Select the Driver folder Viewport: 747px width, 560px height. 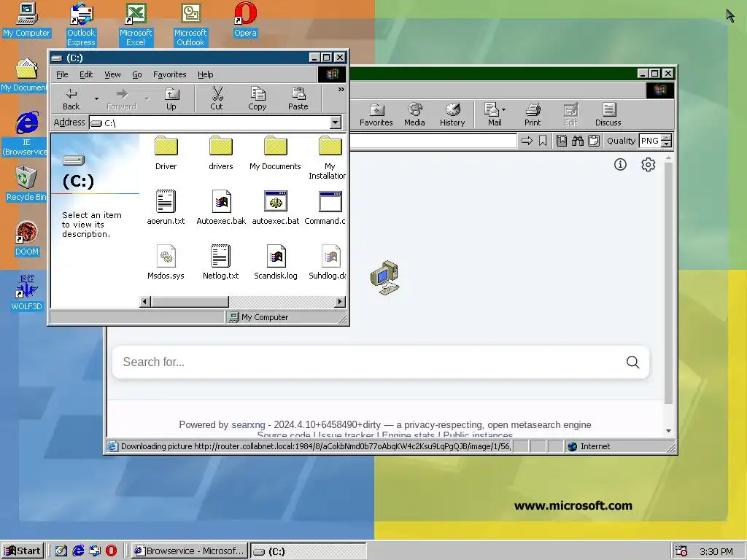point(166,153)
